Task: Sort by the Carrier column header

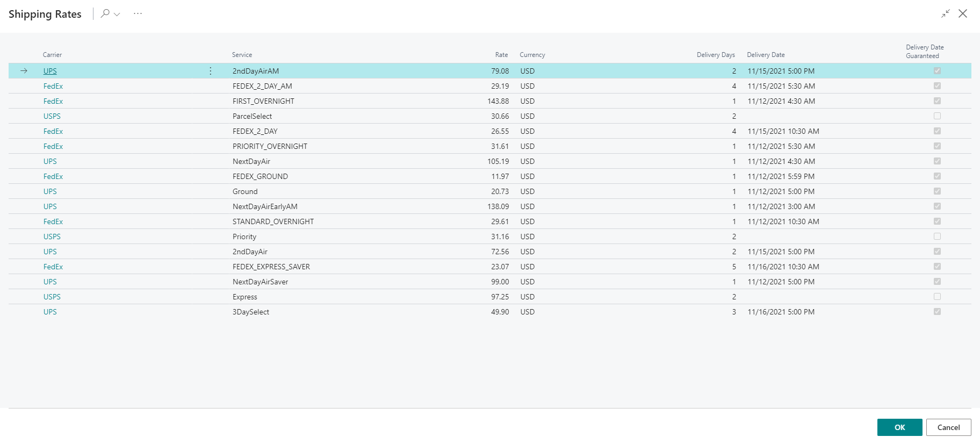Action: coord(52,55)
